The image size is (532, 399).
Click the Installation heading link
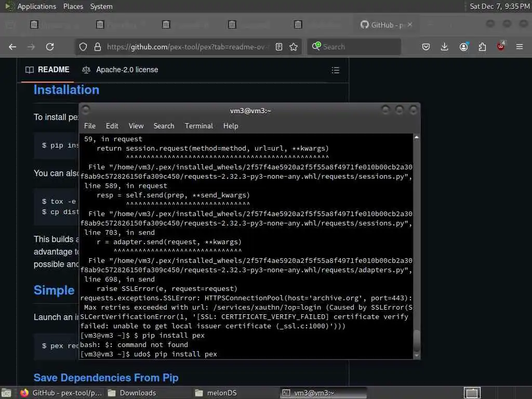pos(66,90)
